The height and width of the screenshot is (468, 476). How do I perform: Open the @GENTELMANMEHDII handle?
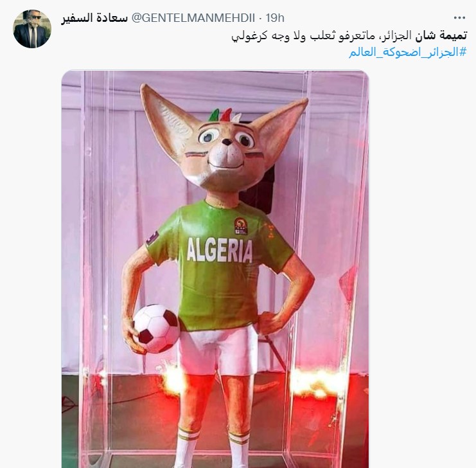(193, 18)
